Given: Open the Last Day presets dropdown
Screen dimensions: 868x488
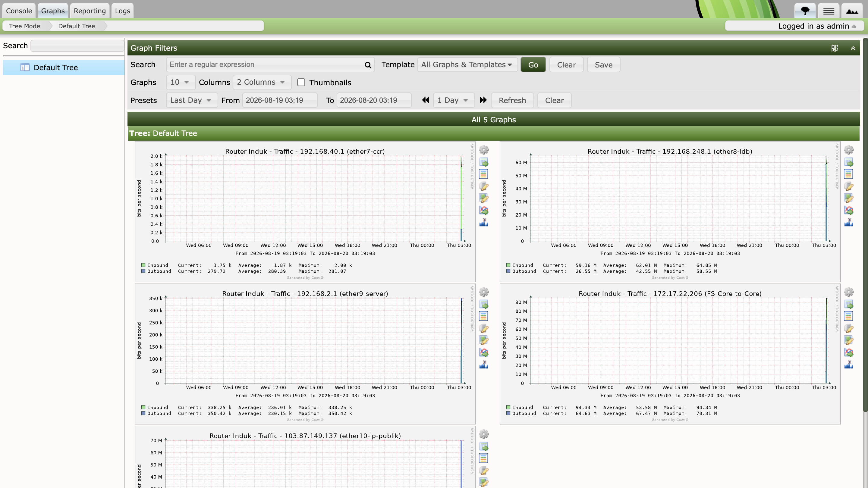Looking at the screenshot, I should point(192,100).
